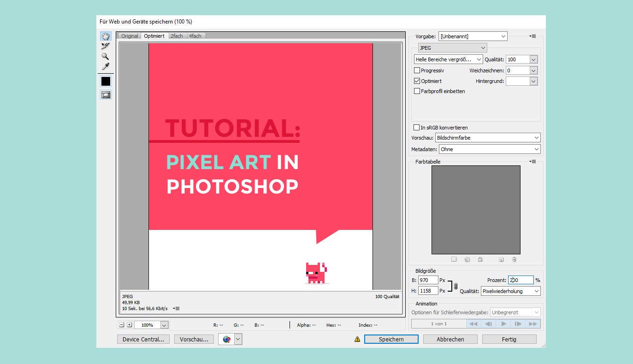Open the 100% zoom level dropdown
Screen dimensions: 633x364
pos(165,325)
